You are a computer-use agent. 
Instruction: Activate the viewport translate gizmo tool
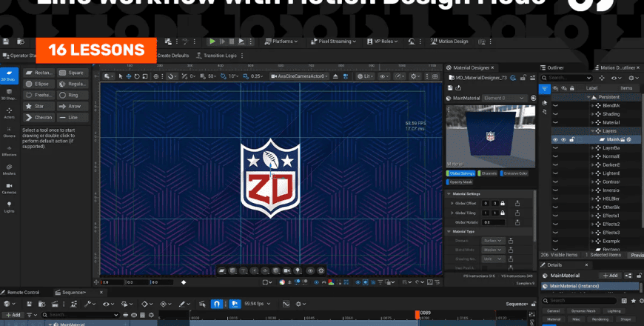(x=129, y=76)
